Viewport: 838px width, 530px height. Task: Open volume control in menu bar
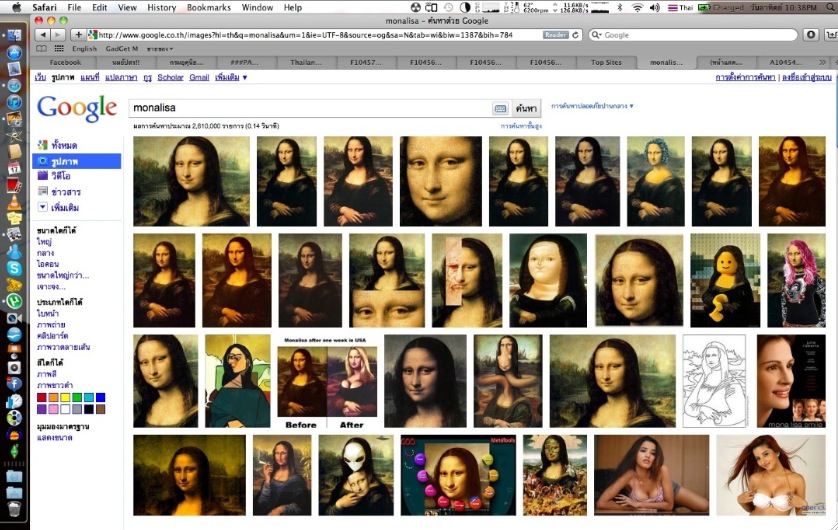tap(655, 7)
